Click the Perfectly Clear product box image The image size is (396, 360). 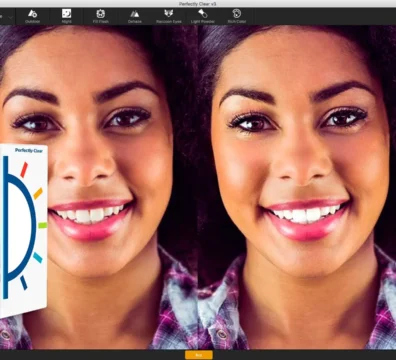23,230
